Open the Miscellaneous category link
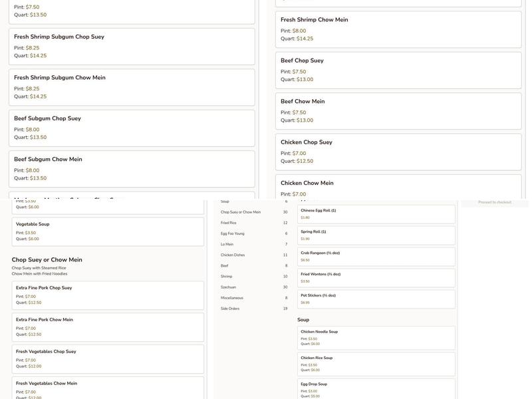The image size is (532, 399). click(x=232, y=298)
